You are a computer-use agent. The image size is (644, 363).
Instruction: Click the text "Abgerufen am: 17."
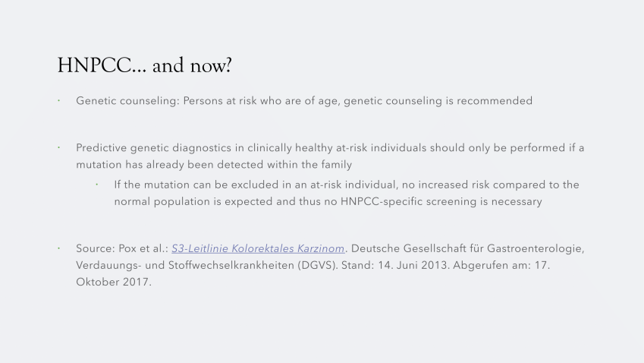click(501, 265)
